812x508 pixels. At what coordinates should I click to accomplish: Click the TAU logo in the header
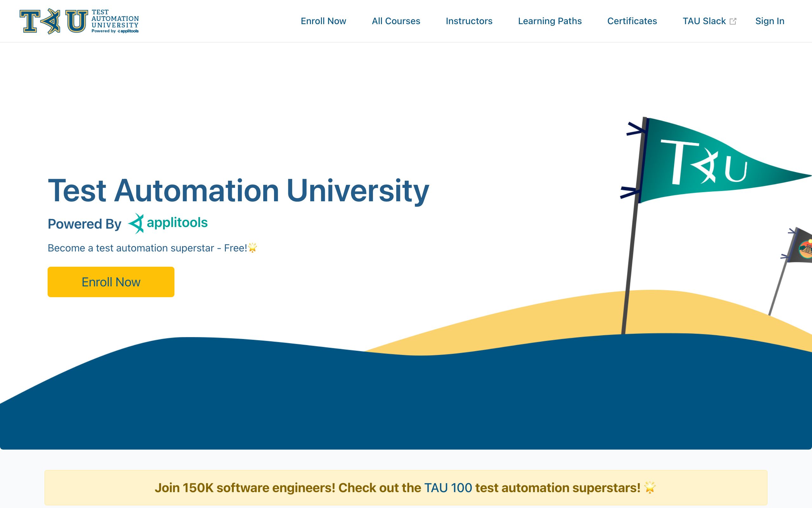79,21
